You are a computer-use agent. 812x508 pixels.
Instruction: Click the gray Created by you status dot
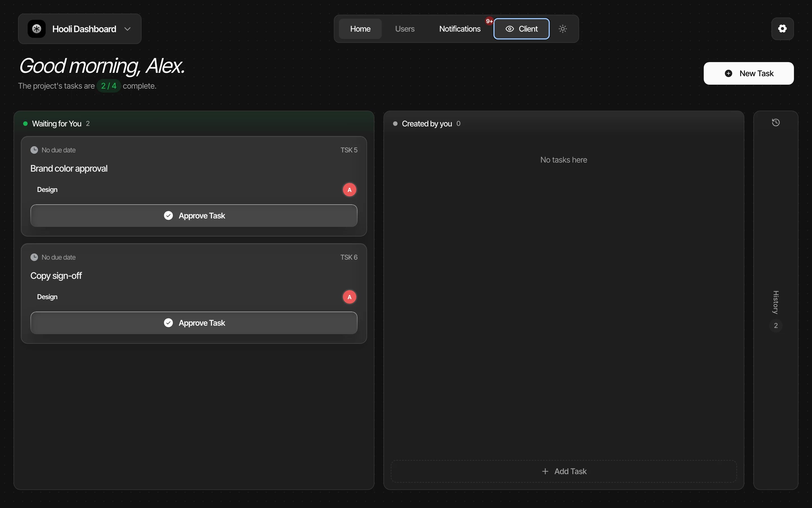(x=395, y=124)
